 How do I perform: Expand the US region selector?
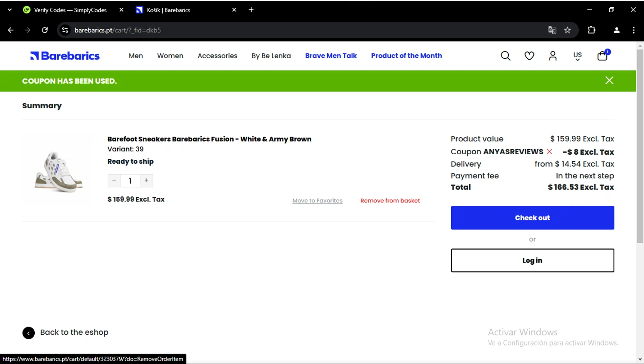pos(577,56)
